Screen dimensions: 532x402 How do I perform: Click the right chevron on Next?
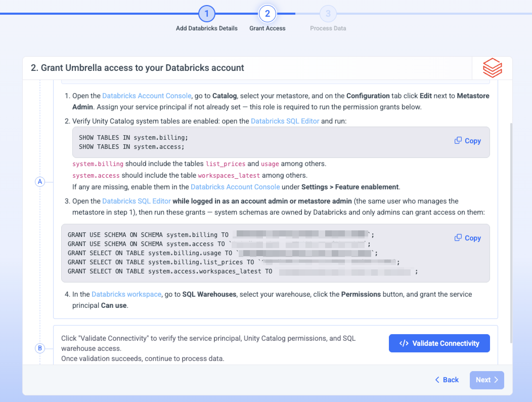(496, 380)
